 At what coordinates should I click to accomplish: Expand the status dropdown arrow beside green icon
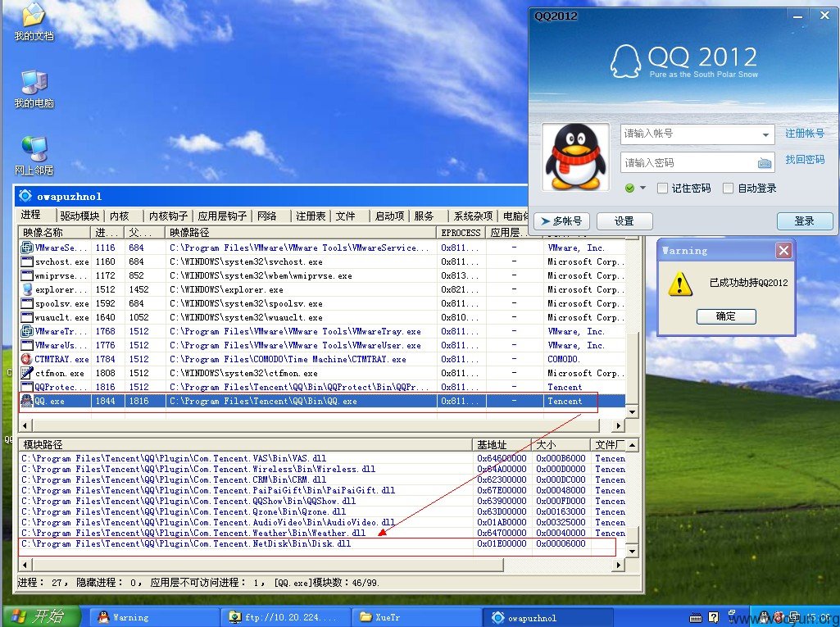(642, 189)
